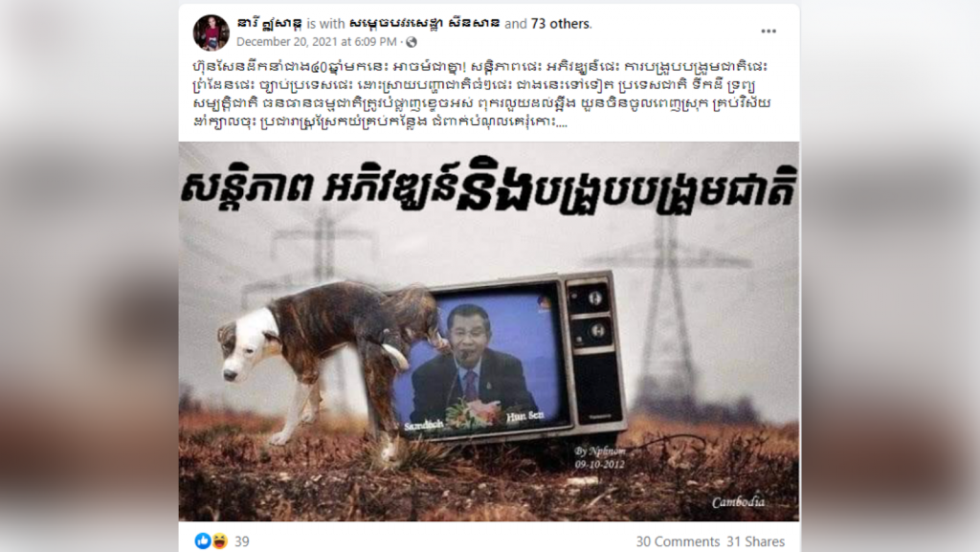This screenshot has width=980, height=552.
Task: Click the Khmer post caption text
Action: 480,94
